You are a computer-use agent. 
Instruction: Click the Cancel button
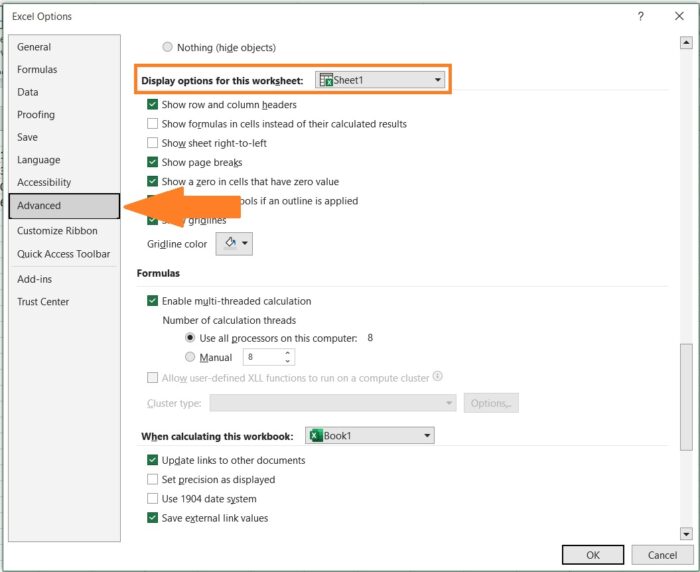pos(662,555)
